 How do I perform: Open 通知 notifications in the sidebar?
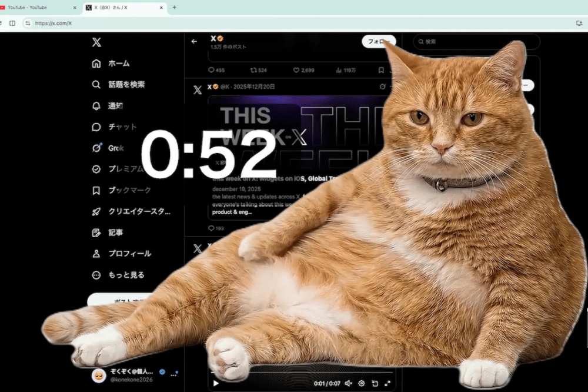[107, 106]
